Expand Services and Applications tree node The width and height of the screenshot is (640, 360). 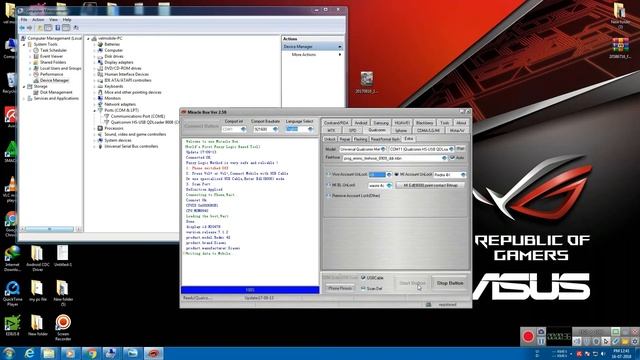coord(24,98)
